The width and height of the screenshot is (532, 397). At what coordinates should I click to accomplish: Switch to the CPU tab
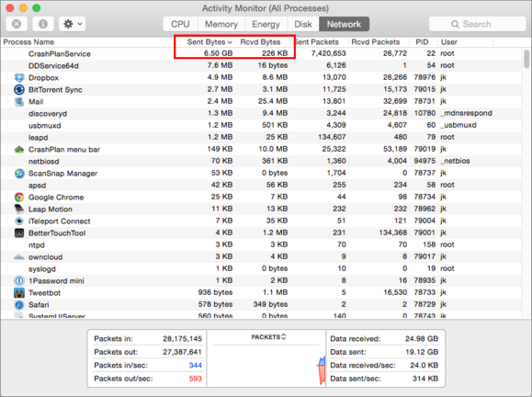coord(180,24)
